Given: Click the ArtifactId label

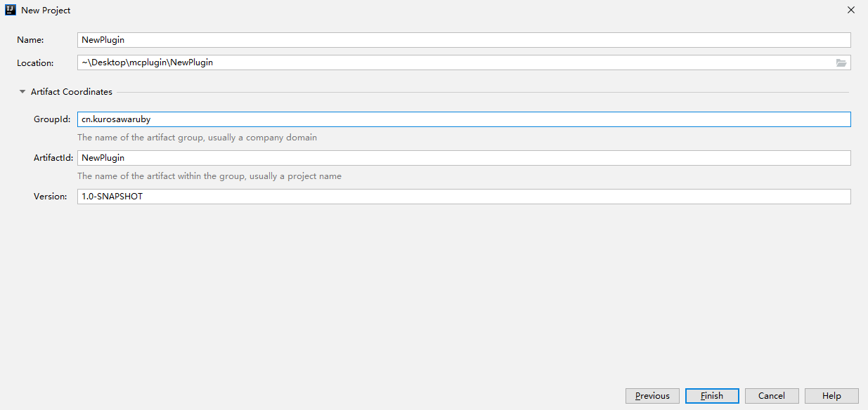Looking at the screenshot, I should pos(53,158).
